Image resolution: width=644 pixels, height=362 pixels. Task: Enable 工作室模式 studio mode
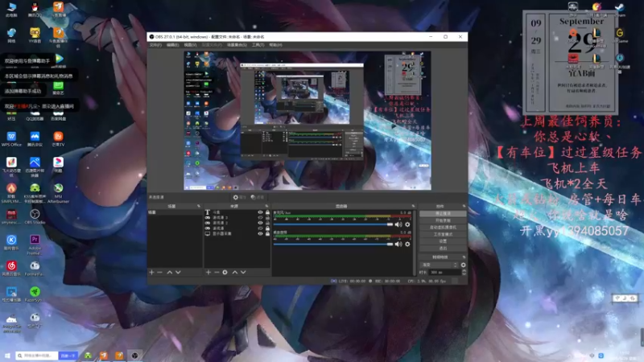(443, 234)
